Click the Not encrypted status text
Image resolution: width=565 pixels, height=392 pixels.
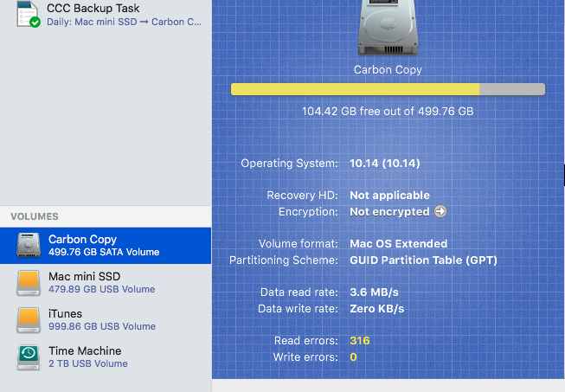pyautogui.click(x=389, y=212)
